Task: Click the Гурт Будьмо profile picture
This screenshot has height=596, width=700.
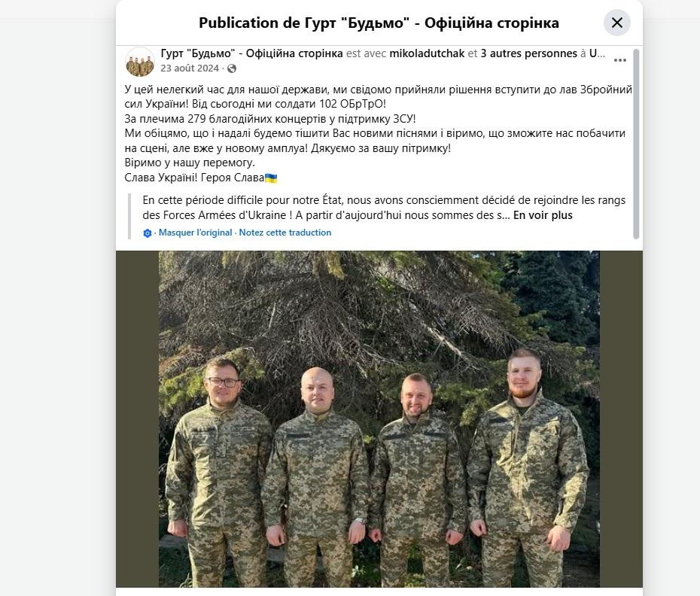Action: (x=140, y=62)
